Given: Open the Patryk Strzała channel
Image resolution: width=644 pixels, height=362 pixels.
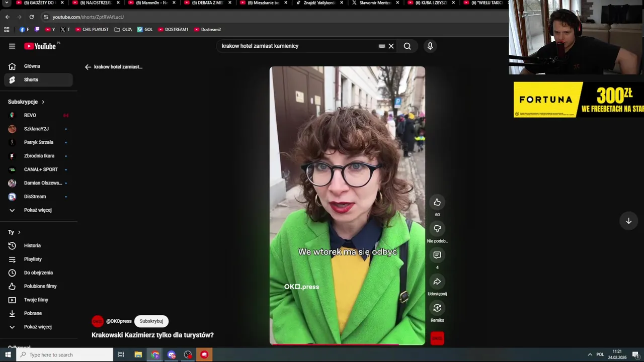Looking at the screenshot, I should [38, 142].
